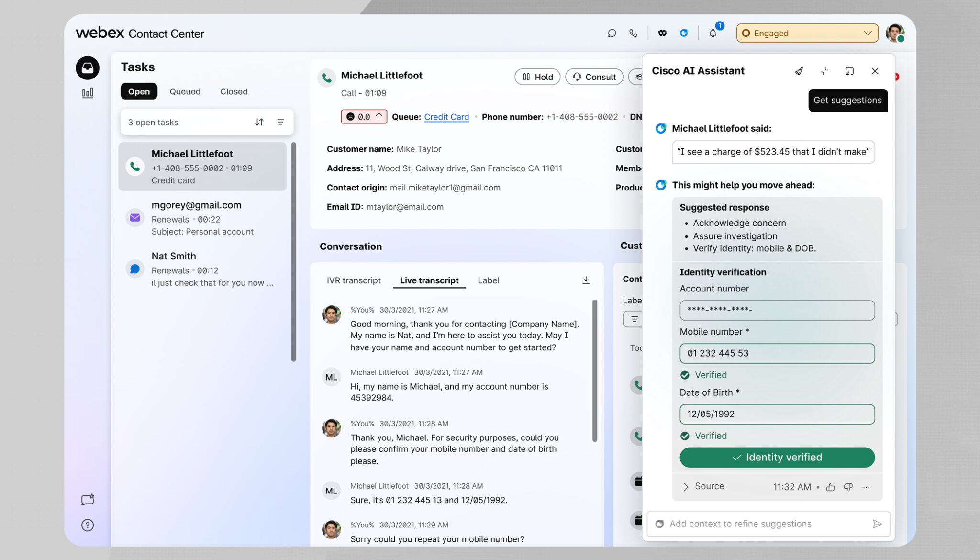The width and height of the screenshot is (980, 560).
Task: Download the conversation transcript
Action: tap(586, 280)
